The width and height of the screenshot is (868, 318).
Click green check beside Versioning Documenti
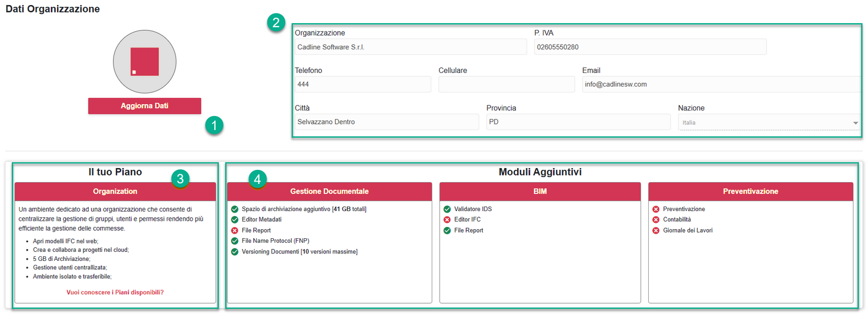pos(235,252)
